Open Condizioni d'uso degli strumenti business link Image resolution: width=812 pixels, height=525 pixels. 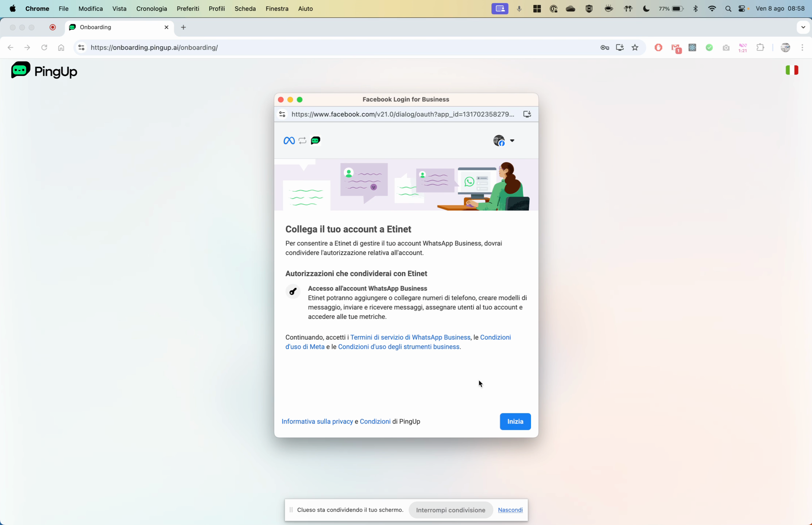[398, 347]
